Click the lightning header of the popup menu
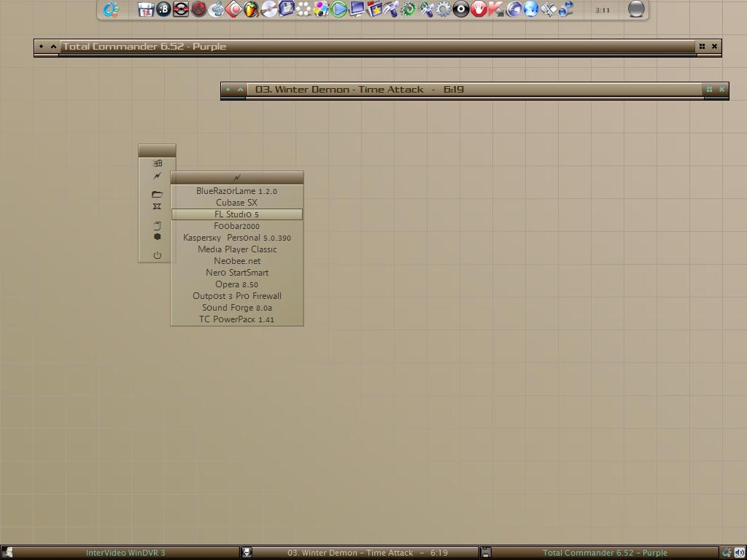The height and width of the screenshot is (560, 747). click(237, 178)
